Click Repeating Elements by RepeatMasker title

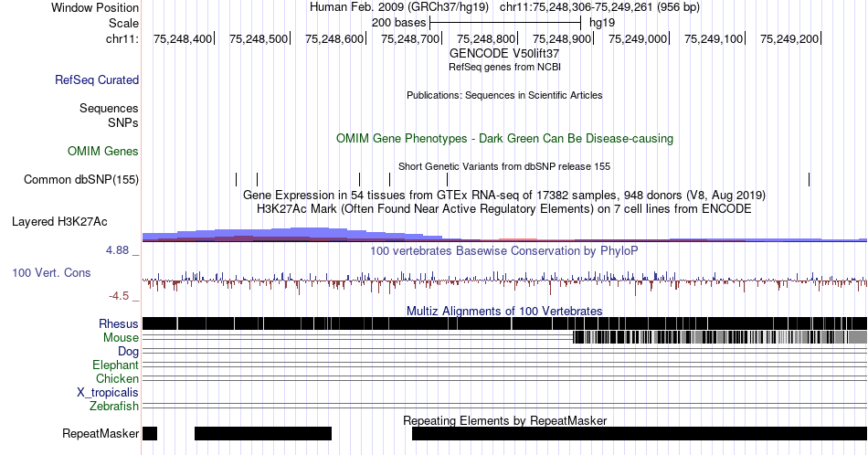pos(504,420)
